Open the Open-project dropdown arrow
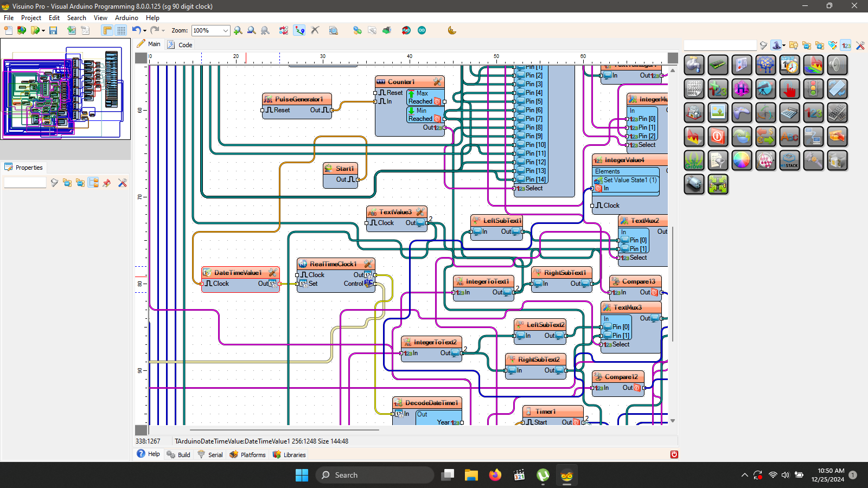The width and height of the screenshot is (868, 488). pyautogui.click(x=43, y=31)
